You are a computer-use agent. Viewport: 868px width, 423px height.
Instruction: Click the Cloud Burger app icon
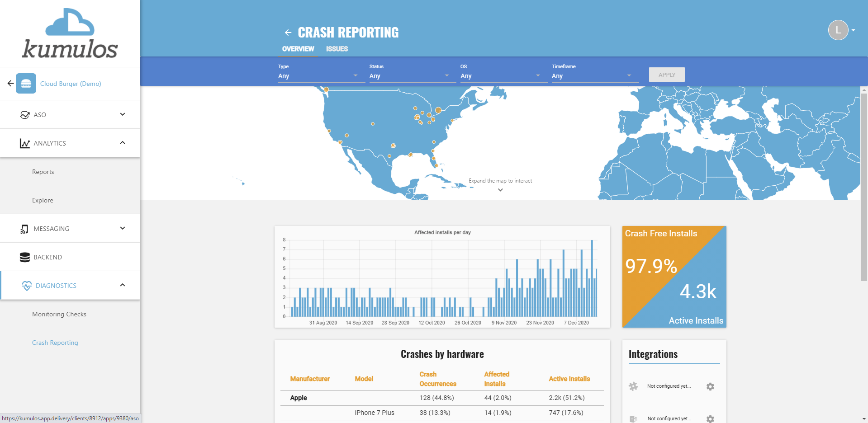tap(26, 84)
